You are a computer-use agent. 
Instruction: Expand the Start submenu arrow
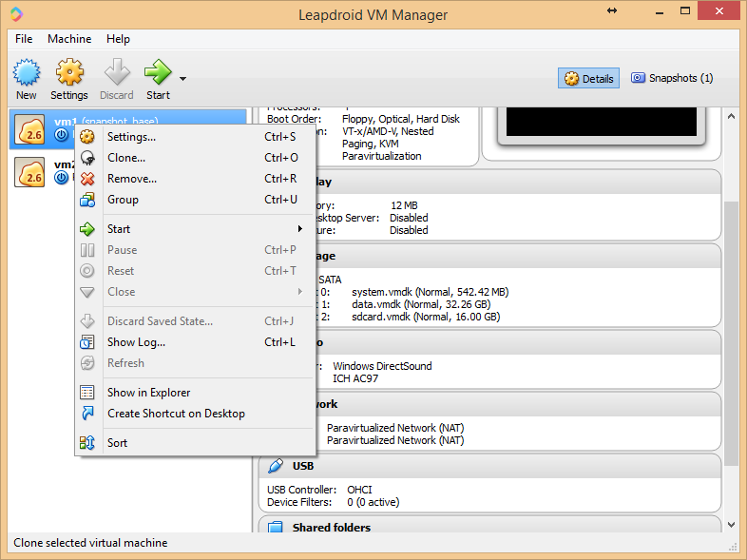(x=300, y=229)
